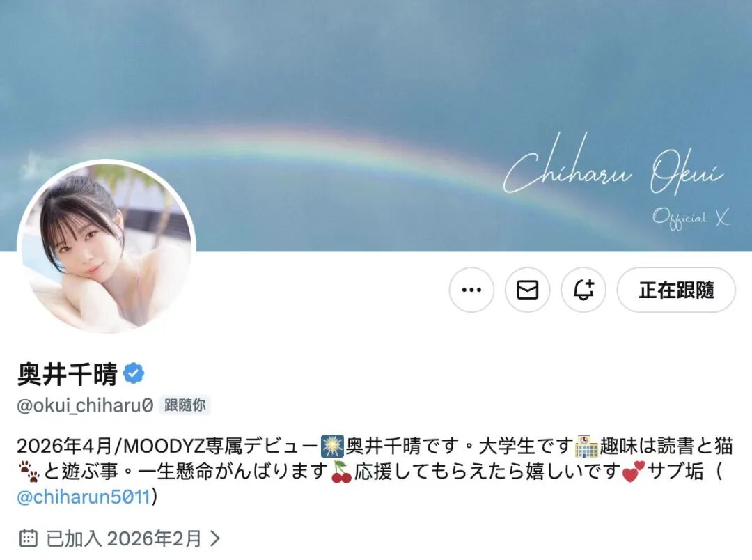Click the blue verified badge
Image resolution: width=752 pixels, height=560 pixels.
click(133, 373)
